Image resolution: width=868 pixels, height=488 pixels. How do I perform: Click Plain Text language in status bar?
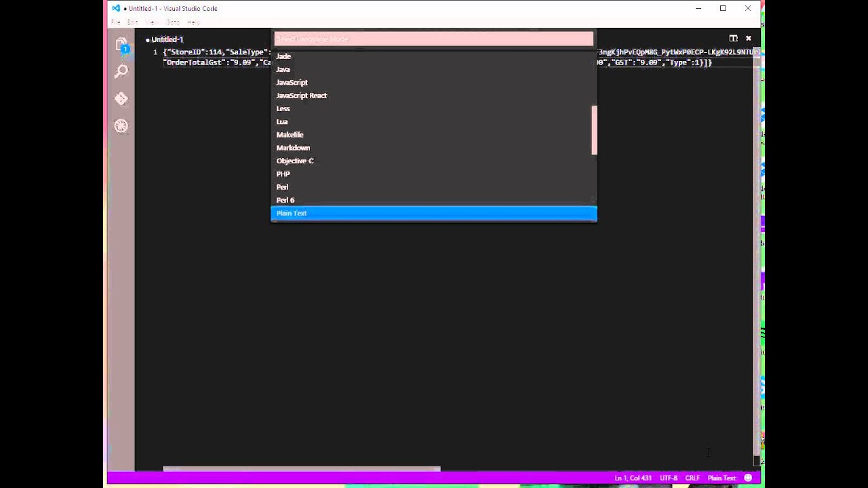click(x=722, y=478)
